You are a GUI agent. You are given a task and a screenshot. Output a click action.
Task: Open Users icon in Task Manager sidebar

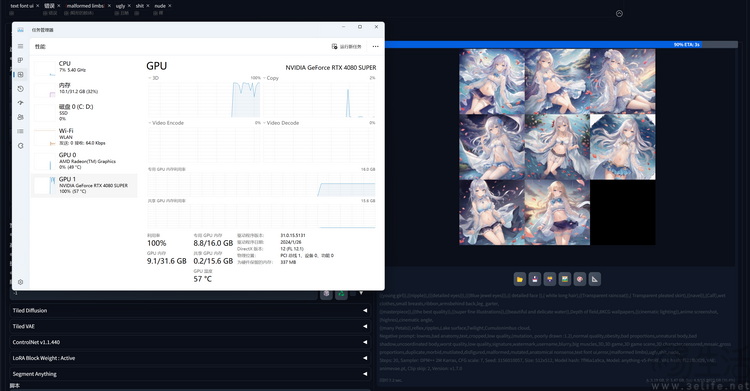[x=20, y=117]
